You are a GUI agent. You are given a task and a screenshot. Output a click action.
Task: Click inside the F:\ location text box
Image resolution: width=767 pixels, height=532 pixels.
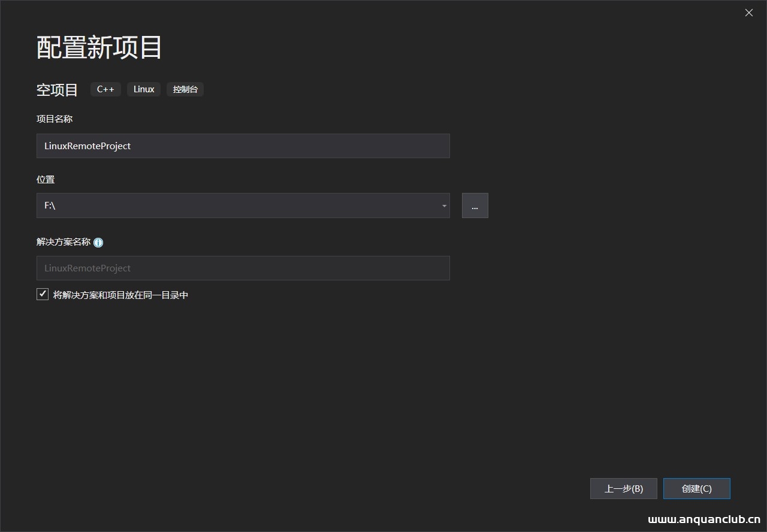pyautogui.click(x=210, y=205)
